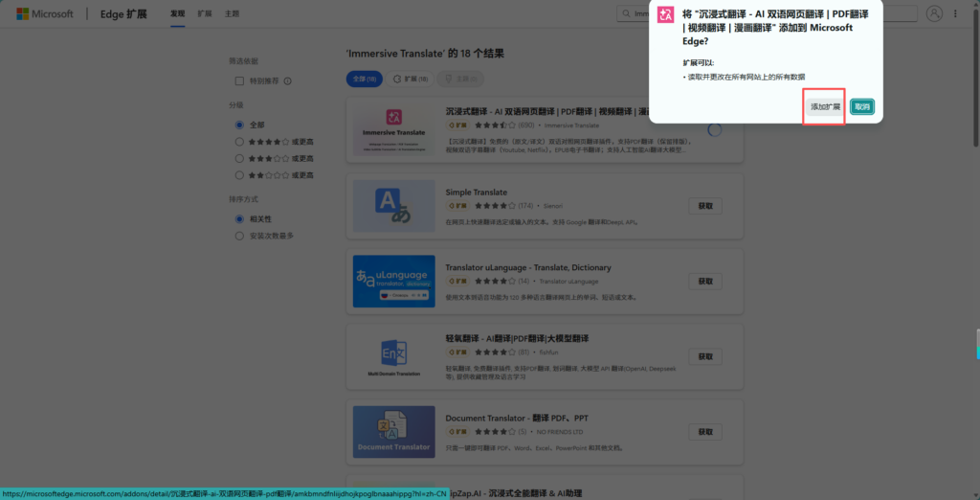980x500 pixels.
Task: Click the fishfun publisher name
Action: 548,352
